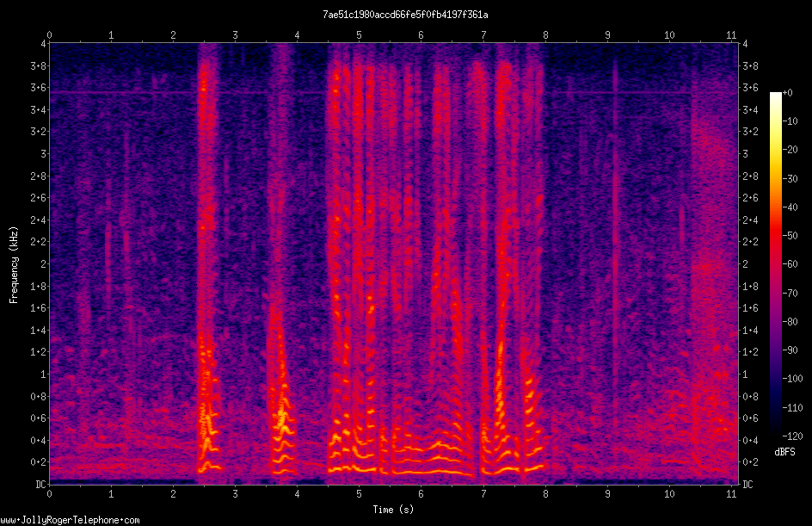Screen dimensions: 812x526
Task: Click the -50 label on the color scale
Action: (x=790, y=236)
